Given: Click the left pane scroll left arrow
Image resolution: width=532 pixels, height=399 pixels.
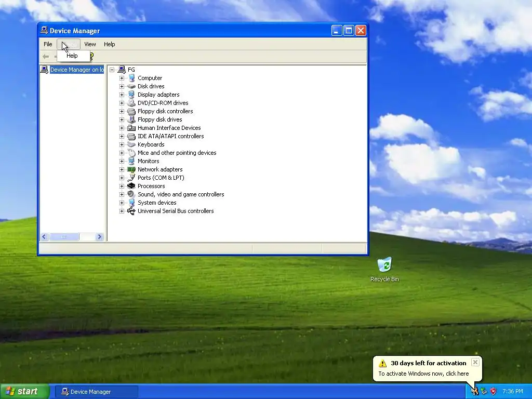Looking at the screenshot, I should click(44, 236).
